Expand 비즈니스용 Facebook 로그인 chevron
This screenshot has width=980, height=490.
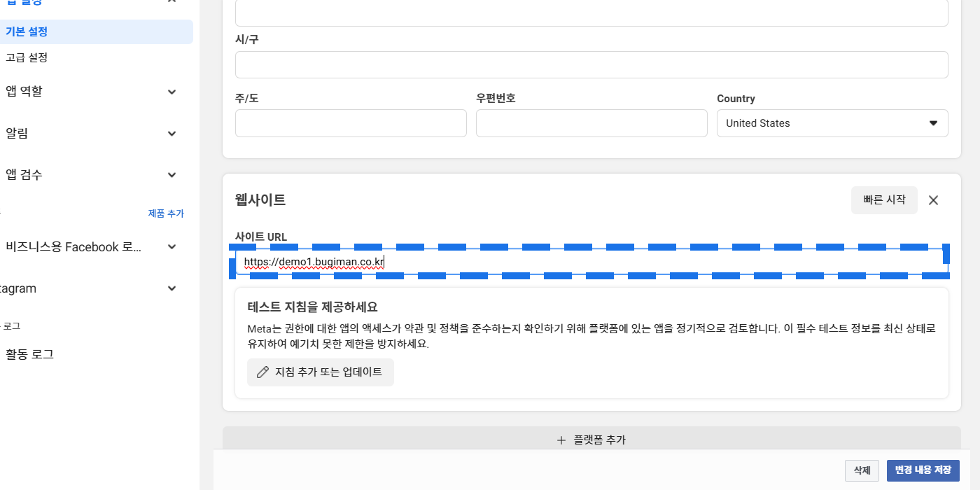(172, 247)
